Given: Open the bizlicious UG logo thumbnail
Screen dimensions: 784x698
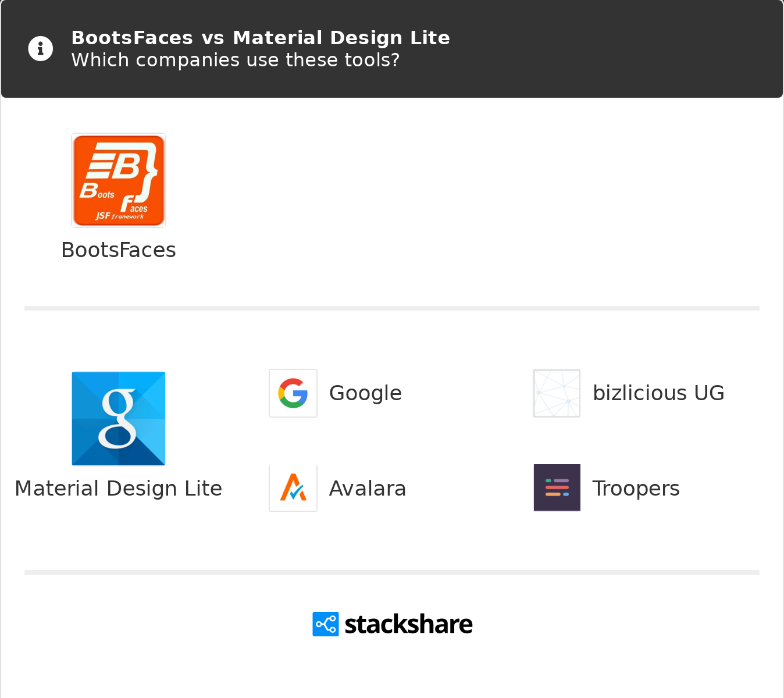Looking at the screenshot, I should [x=557, y=393].
